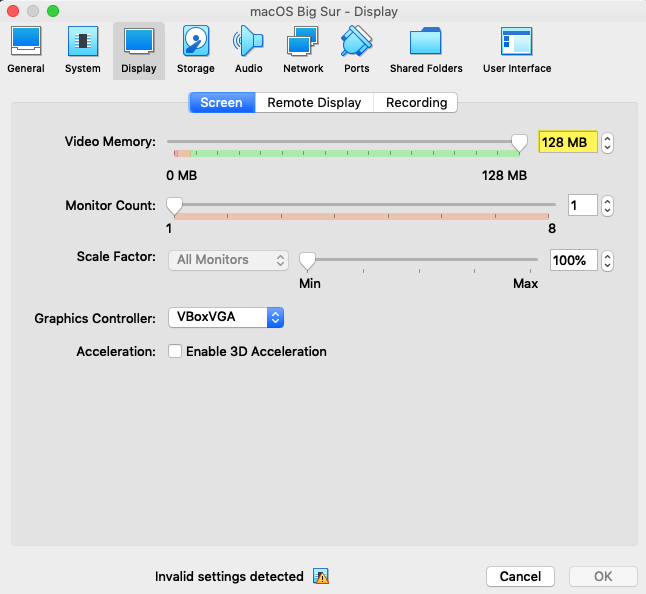
Task: Click the 'Invalid settings detected' text
Action: click(x=229, y=576)
